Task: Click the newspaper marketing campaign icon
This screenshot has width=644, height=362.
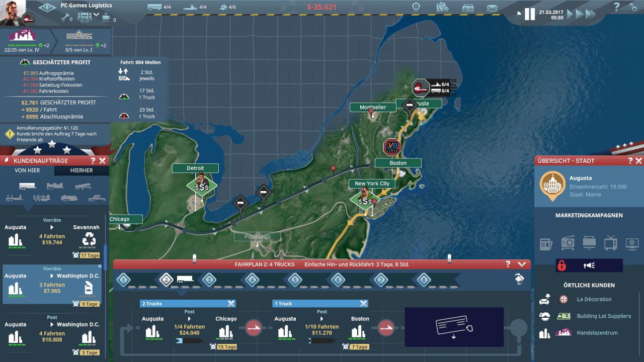Action: click(x=546, y=244)
